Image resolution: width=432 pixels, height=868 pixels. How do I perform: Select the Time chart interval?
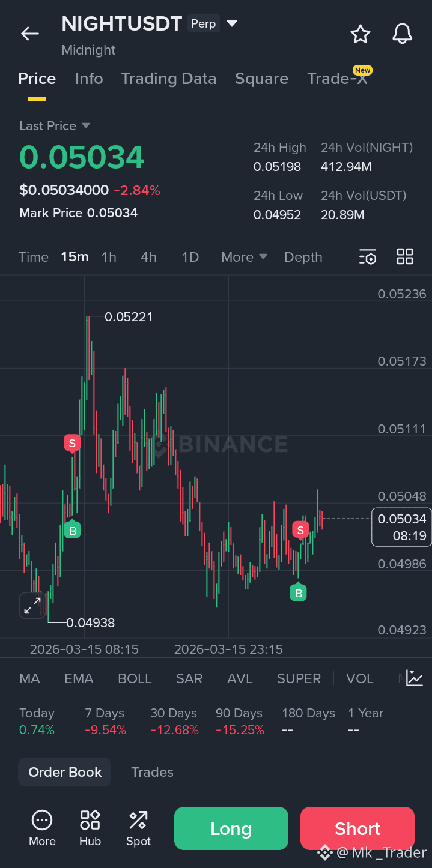click(34, 257)
